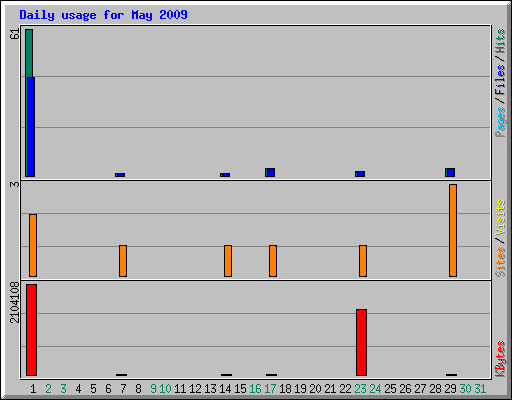Click day '5' on the x-axis
The height and width of the screenshot is (400, 512).
coord(93,389)
